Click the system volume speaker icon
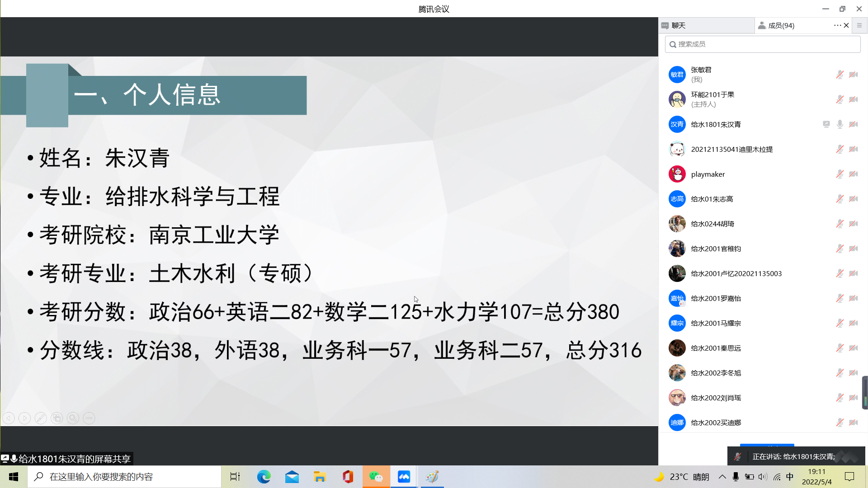 point(763,477)
